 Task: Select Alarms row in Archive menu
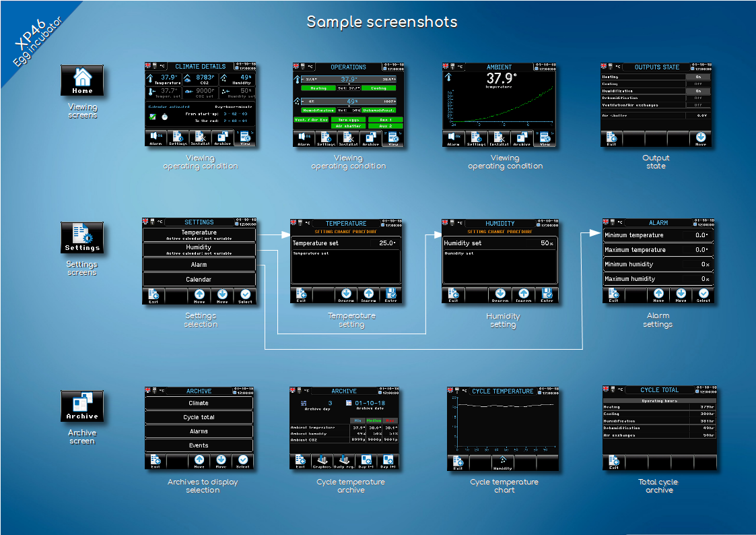click(x=199, y=431)
